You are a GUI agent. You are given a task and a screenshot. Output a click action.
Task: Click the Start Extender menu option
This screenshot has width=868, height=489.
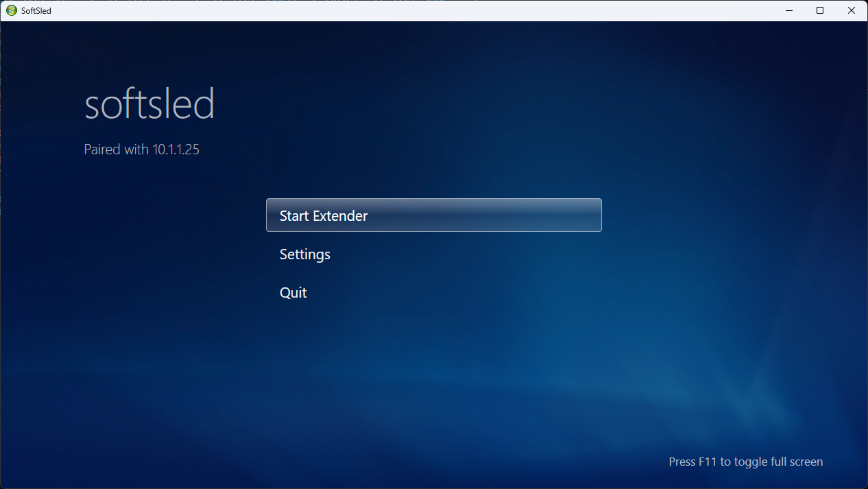tap(433, 215)
